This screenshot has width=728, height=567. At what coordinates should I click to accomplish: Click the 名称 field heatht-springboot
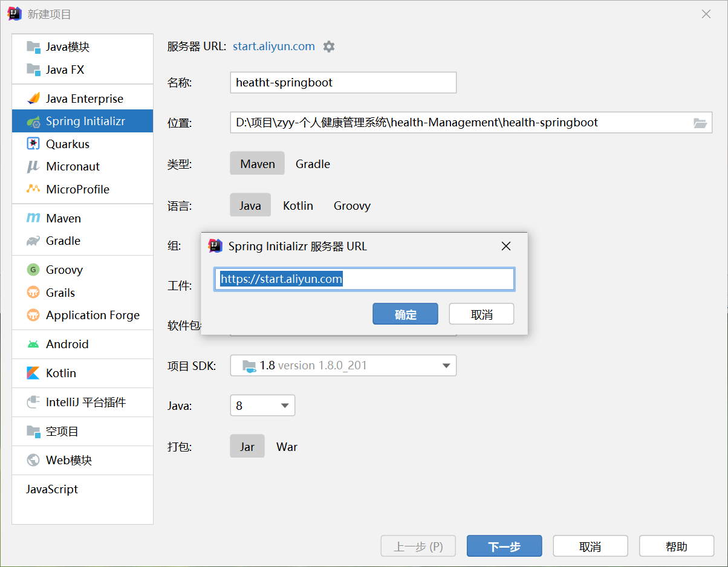[343, 82]
